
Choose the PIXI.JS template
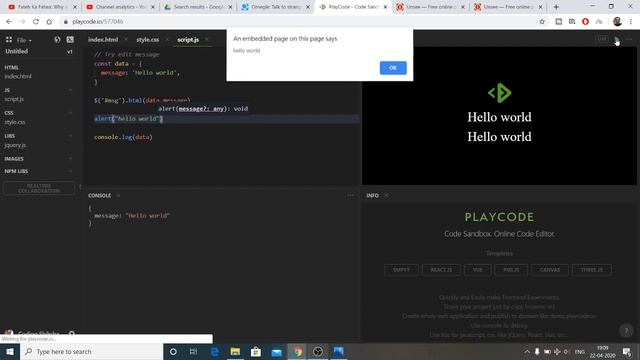pyautogui.click(x=511, y=270)
